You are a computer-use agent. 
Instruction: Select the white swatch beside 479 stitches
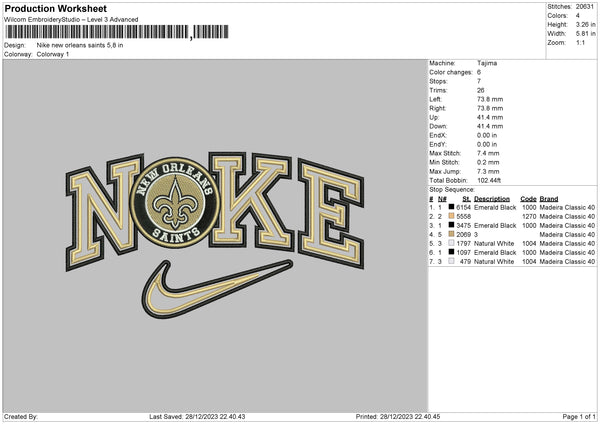pos(451,261)
